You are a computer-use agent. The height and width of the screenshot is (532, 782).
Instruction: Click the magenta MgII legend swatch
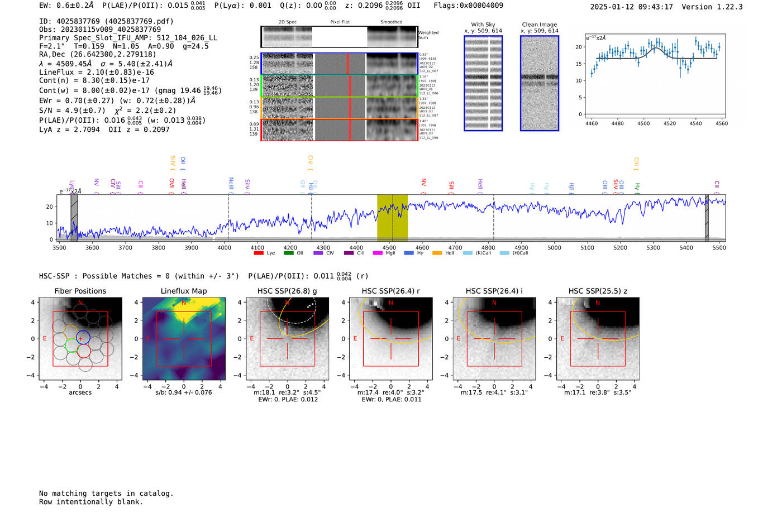click(x=378, y=253)
